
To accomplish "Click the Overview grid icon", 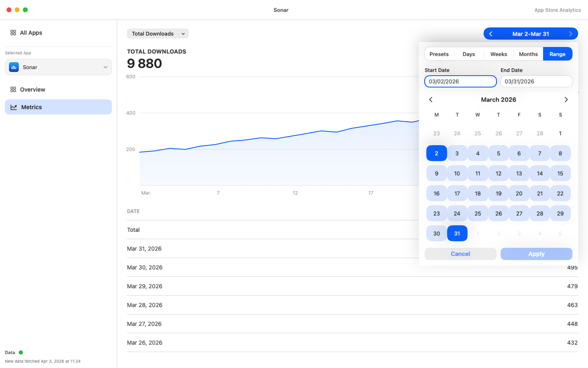I will click(x=13, y=90).
